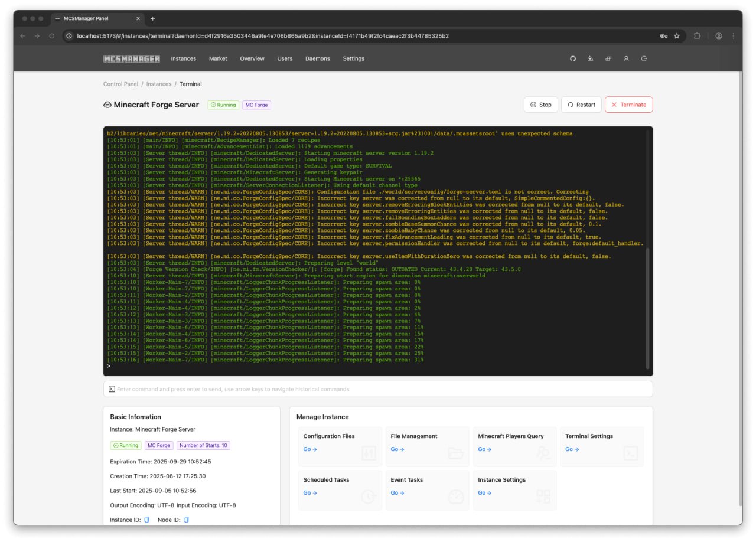Screen dimensions: 756x542
Task: Click the MCSManager logo
Action: pos(131,59)
